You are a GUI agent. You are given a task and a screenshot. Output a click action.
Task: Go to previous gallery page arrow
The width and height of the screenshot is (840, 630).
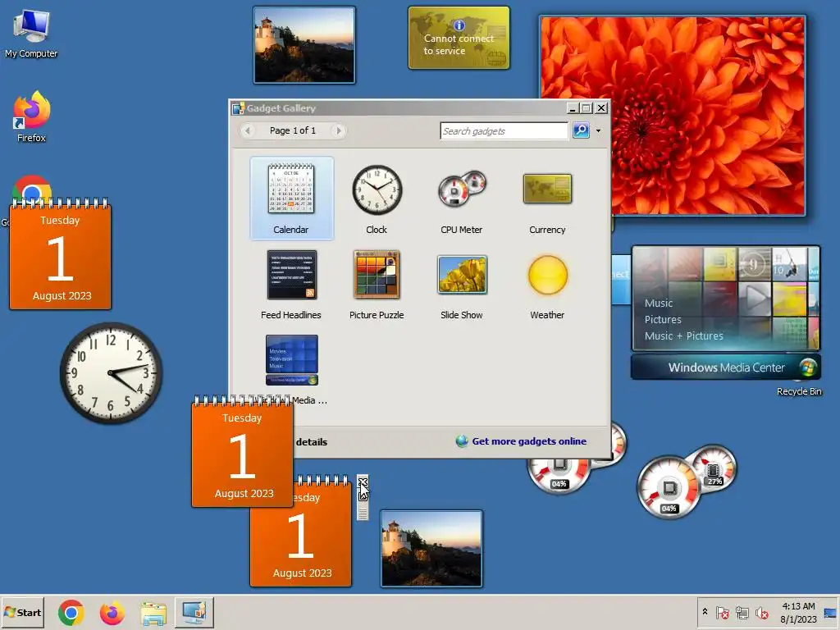(x=248, y=130)
